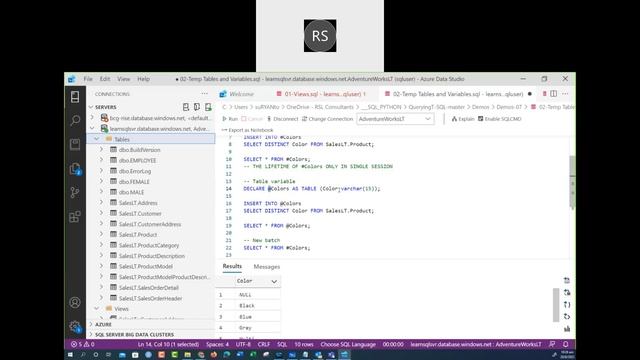This screenshot has height=360, width=640.
Task: Click Choose SQL Language in status bar
Action: [348, 344]
